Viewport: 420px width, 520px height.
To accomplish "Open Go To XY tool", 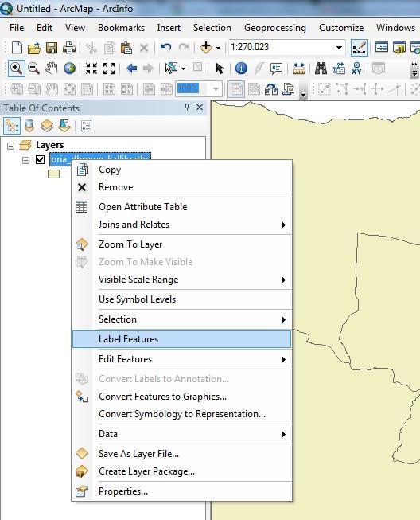I will point(356,68).
